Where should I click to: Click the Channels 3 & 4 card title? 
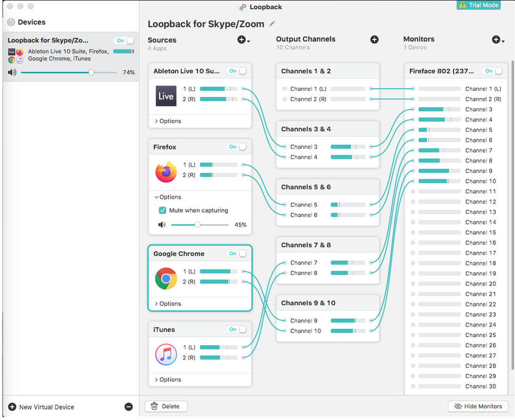[306, 129]
